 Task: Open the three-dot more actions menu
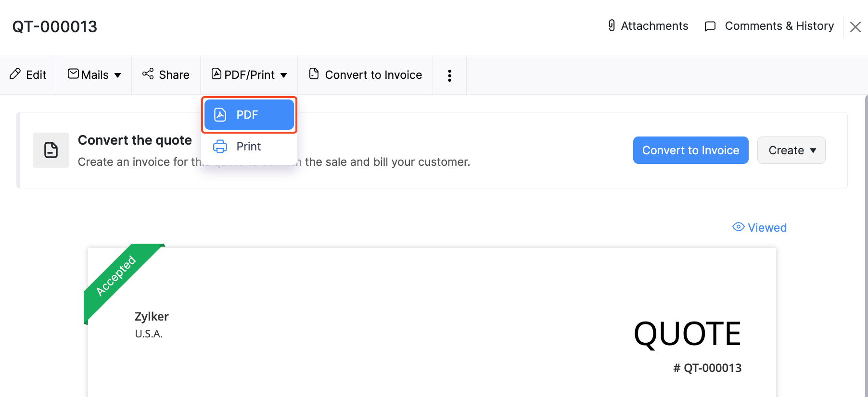click(x=449, y=75)
